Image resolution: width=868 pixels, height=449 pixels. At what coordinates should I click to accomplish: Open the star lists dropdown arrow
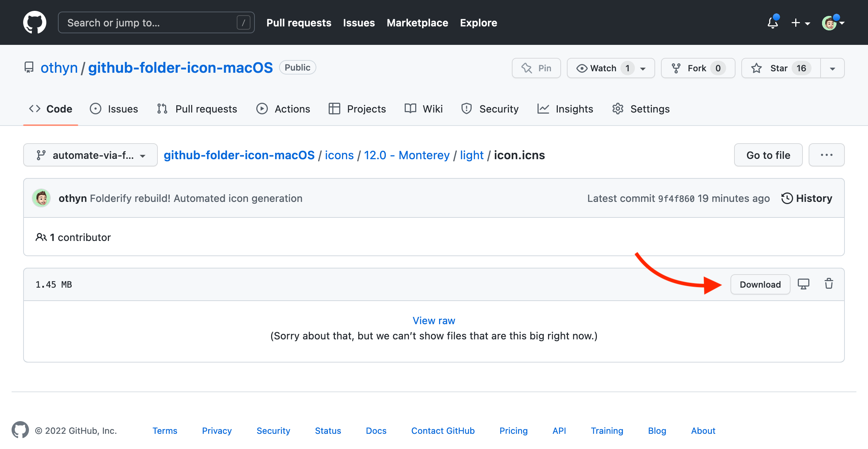pos(832,68)
